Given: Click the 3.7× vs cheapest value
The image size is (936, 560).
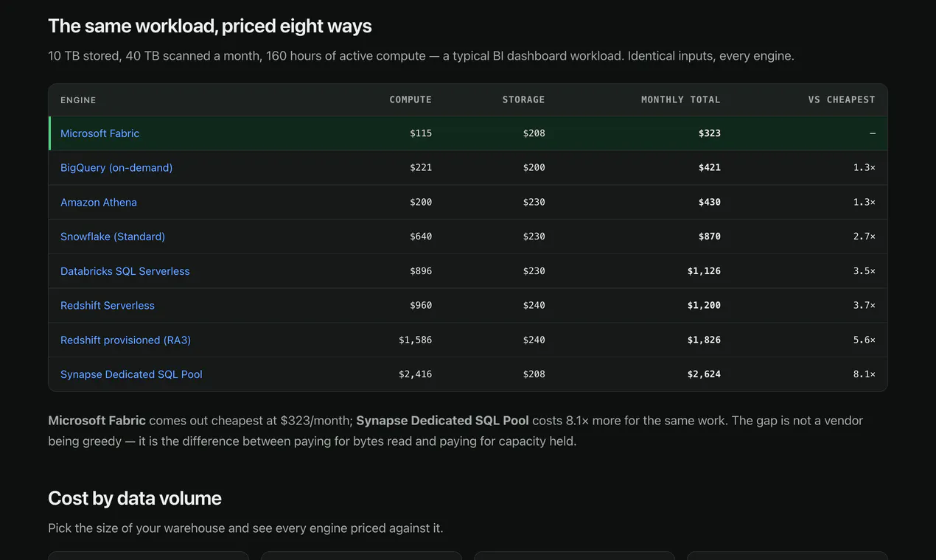Looking at the screenshot, I should [865, 305].
